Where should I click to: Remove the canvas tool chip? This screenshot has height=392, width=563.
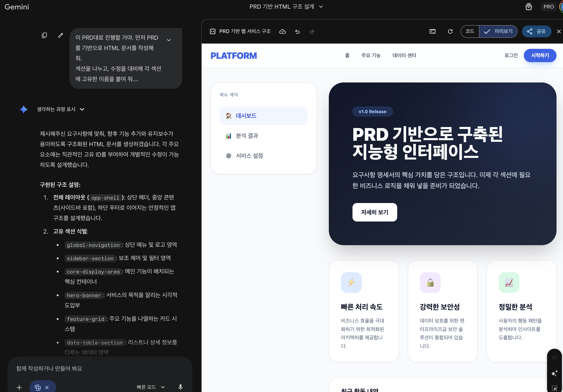tap(47, 387)
